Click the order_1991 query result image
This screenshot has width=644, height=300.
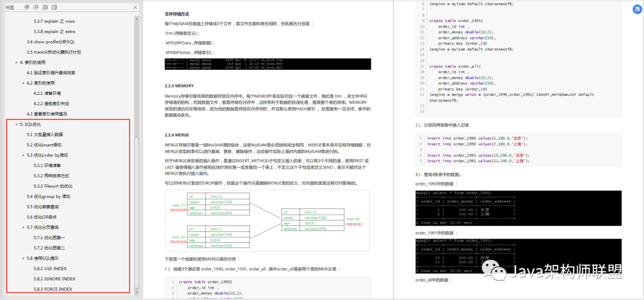[519, 256]
